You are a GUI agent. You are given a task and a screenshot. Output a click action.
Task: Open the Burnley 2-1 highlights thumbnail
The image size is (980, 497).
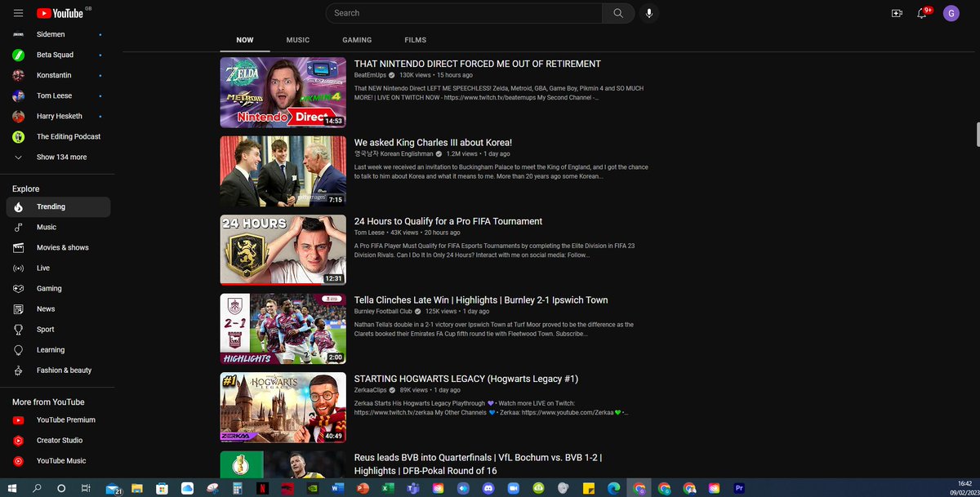coord(283,329)
